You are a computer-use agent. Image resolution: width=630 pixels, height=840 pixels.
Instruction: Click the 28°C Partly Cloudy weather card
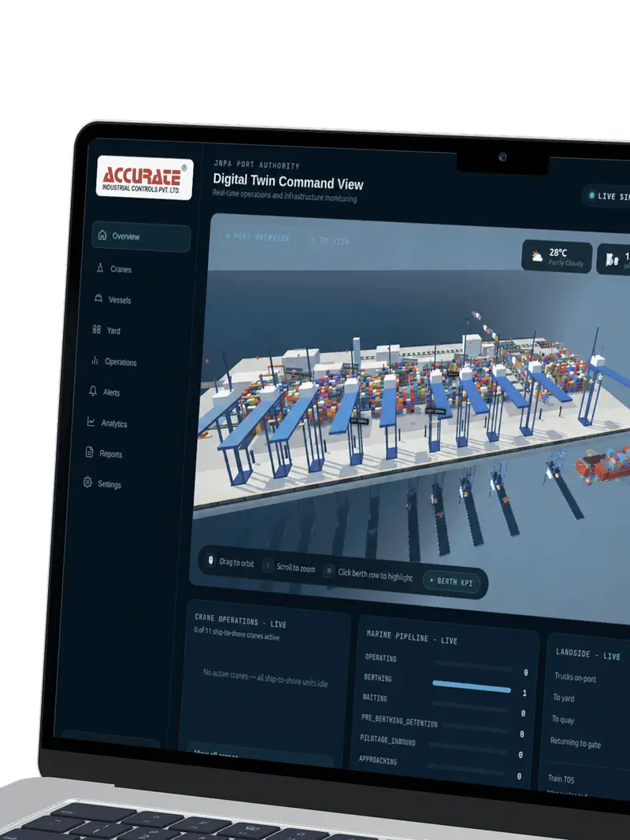pyautogui.click(x=557, y=257)
